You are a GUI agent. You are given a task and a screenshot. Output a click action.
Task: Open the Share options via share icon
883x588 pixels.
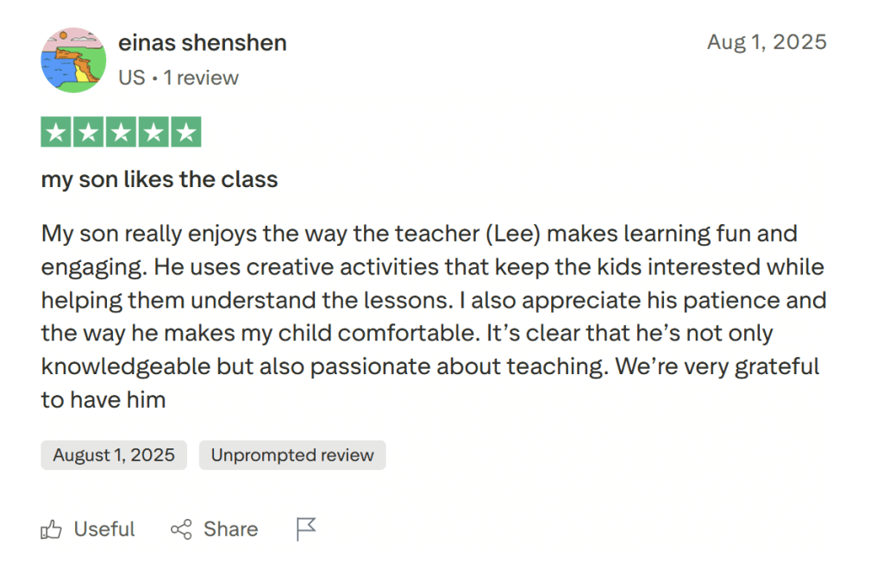pos(181,529)
